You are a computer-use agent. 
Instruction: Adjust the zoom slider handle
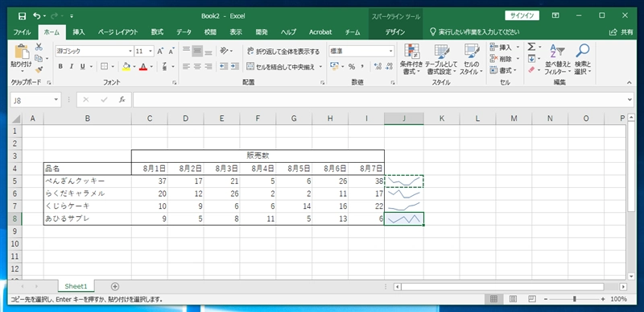point(575,299)
